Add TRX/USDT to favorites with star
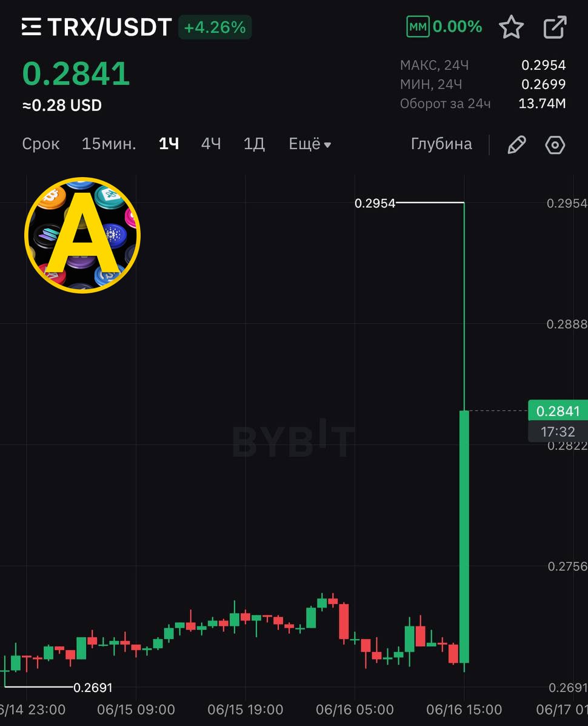This screenshot has height=726, width=588. click(x=511, y=27)
